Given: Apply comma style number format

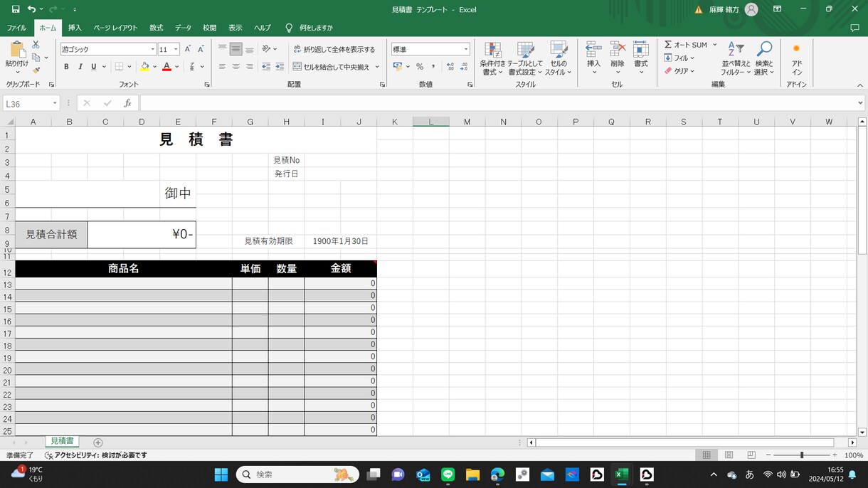Looking at the screenshot, I should (433, 67).
